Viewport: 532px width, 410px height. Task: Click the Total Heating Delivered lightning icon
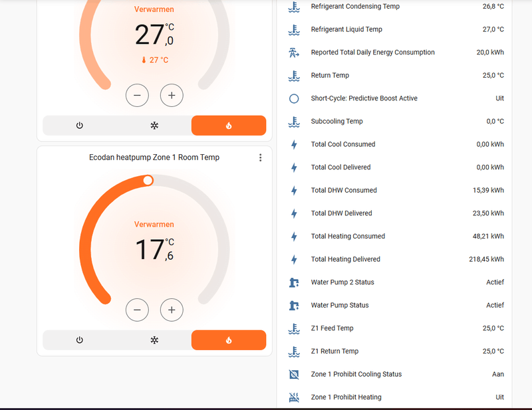[294, 259]
